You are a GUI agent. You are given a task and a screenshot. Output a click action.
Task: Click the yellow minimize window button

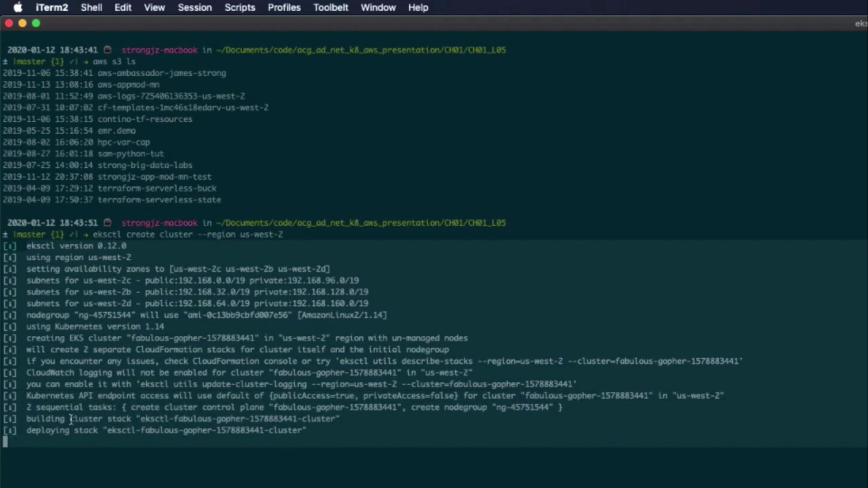tap(22, 23)
